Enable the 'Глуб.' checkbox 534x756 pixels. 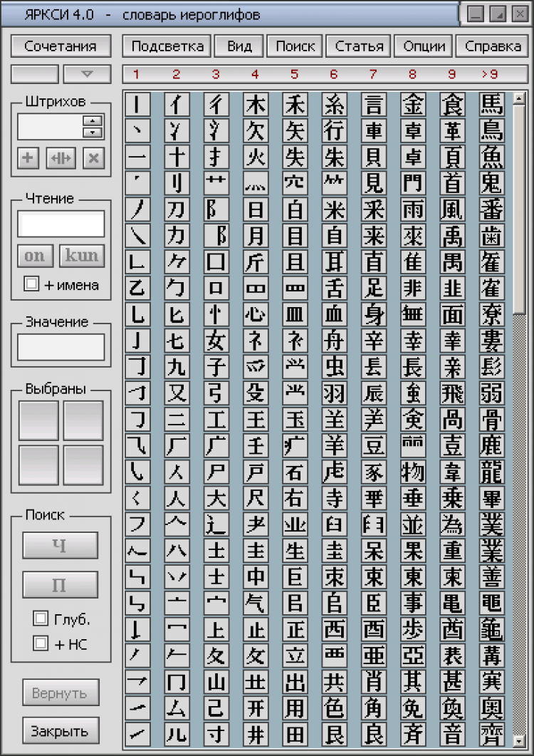tap(41, 618)
